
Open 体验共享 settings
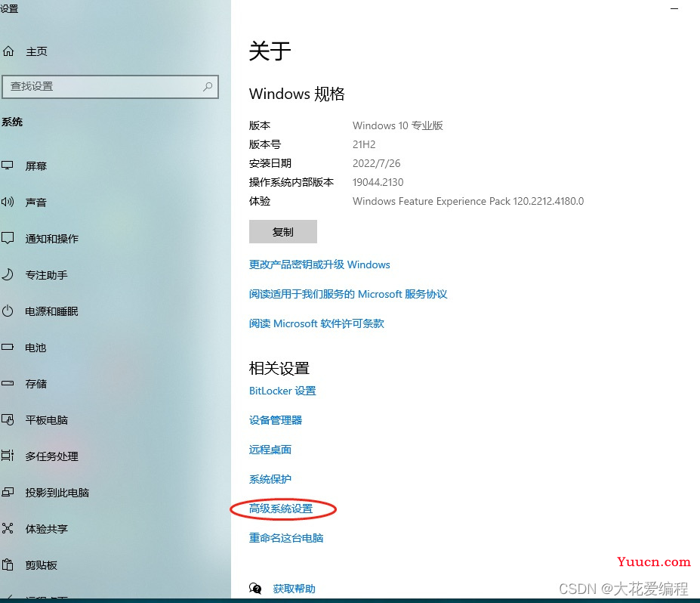point(46,529)
